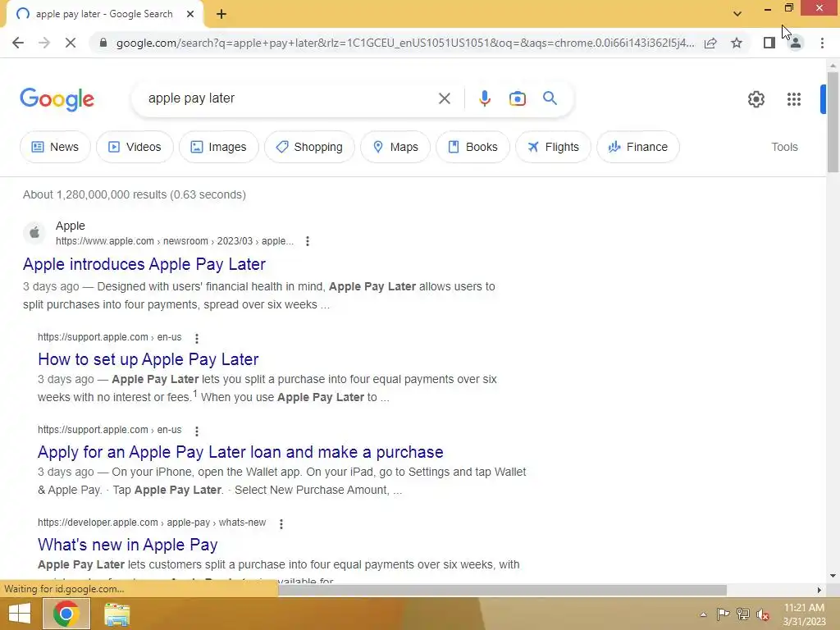Viewport: 840px width, 630px height.
Task: Switch to Books results
Action: (472, 147)
